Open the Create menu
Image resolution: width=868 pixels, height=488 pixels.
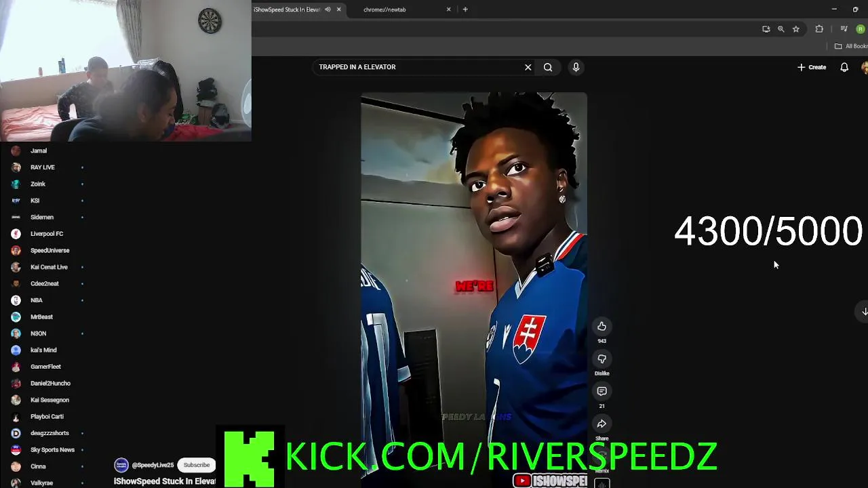(x=812, y=67)
